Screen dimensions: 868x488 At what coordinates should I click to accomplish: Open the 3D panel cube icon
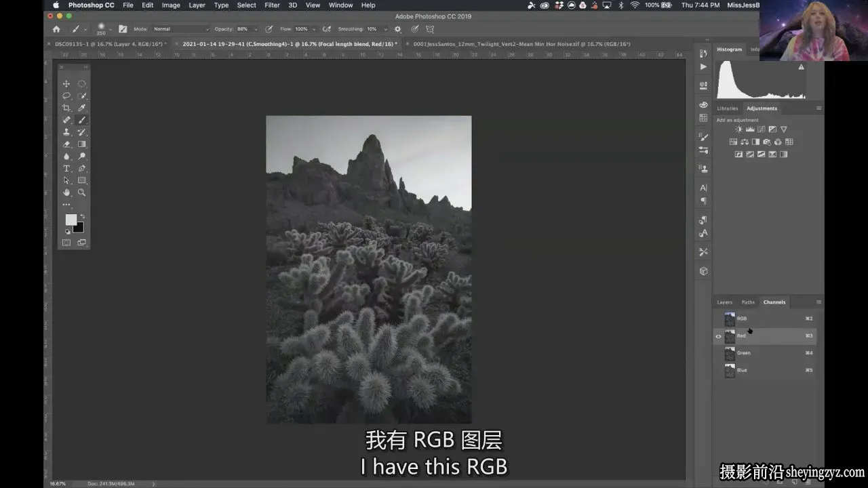703,271
